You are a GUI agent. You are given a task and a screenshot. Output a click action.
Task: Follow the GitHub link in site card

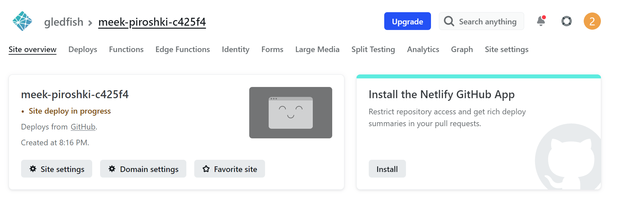pyautogui.click(x=83, y=127)
